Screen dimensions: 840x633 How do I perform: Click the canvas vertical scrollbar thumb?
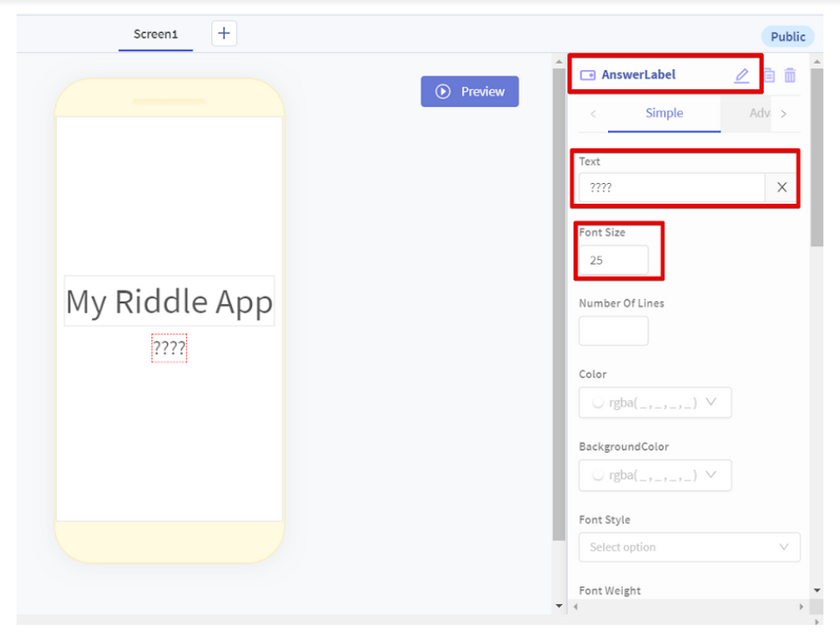click(559, 305)
